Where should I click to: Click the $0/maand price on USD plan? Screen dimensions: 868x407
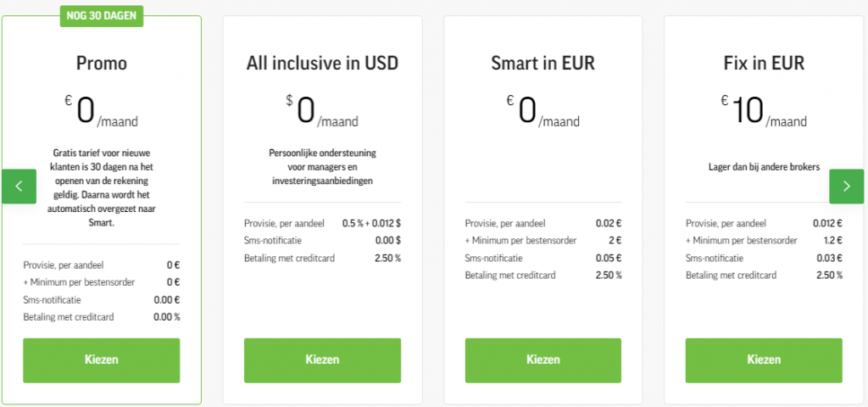pos(322,113)
